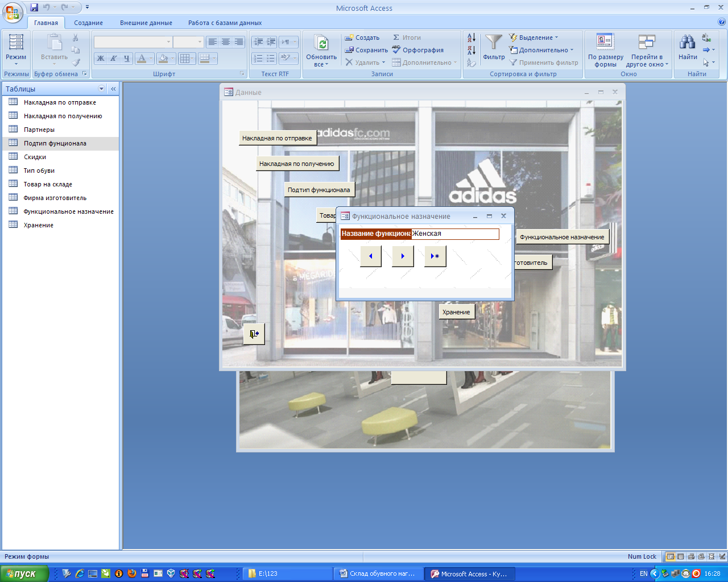Click the Cut scissors icon
728x582 pixels.
pos(76,38)
